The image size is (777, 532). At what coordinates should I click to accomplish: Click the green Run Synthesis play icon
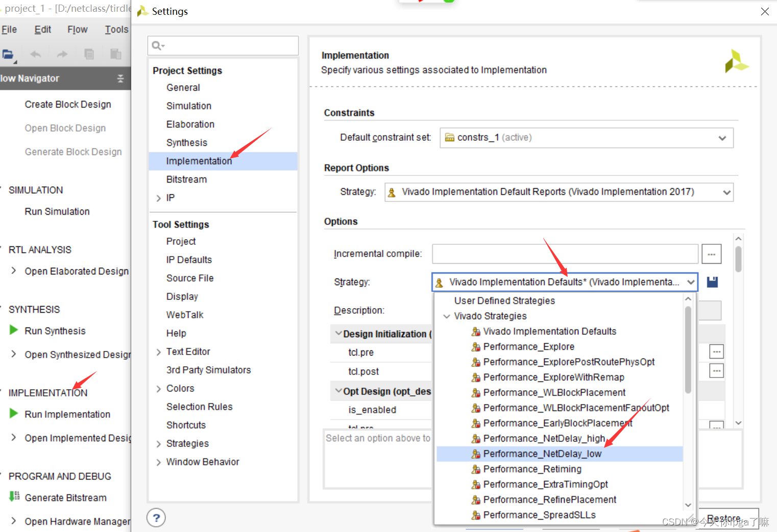(14, 330)
